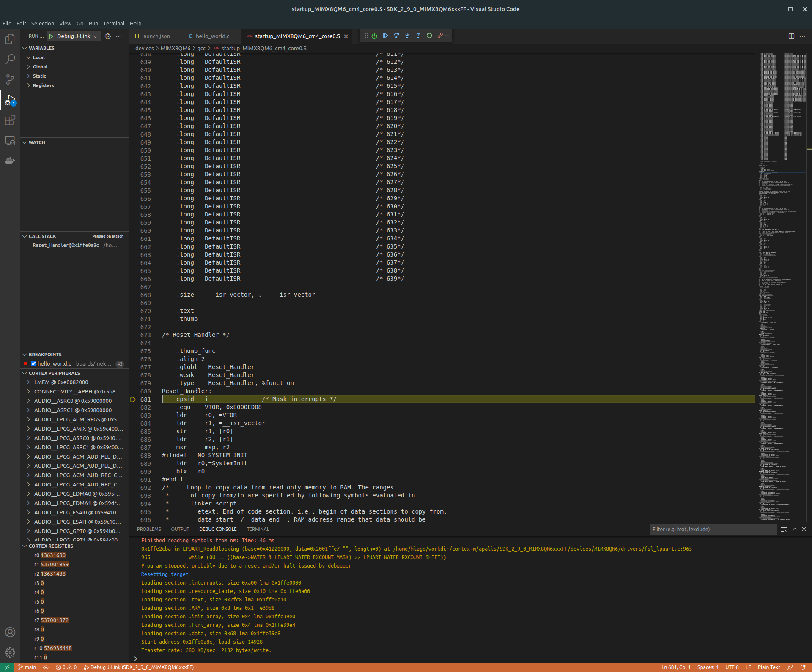Click the debug console filter field
812x672 pixels.
coord(713,530)
